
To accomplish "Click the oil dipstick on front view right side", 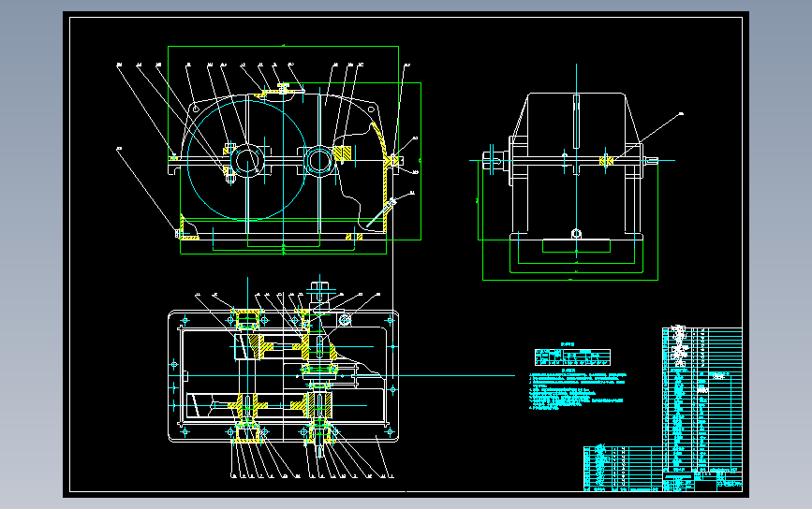I will [x=381, y=213].
